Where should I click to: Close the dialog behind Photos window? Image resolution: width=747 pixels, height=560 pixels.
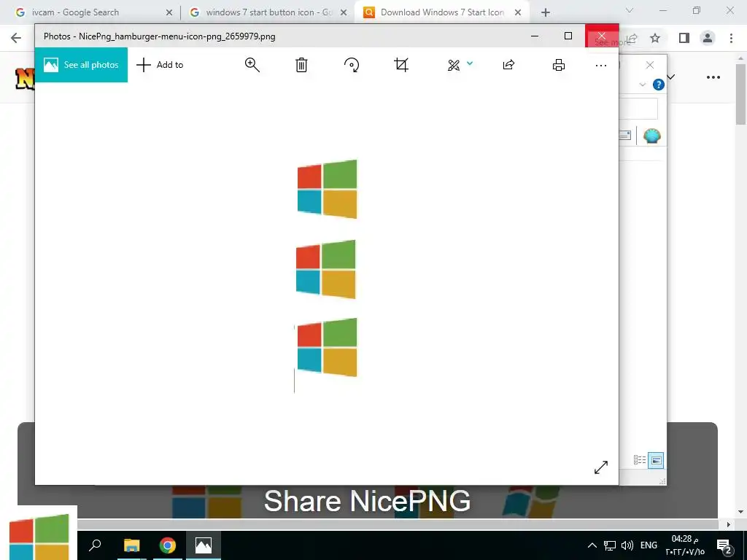(650, 65)
